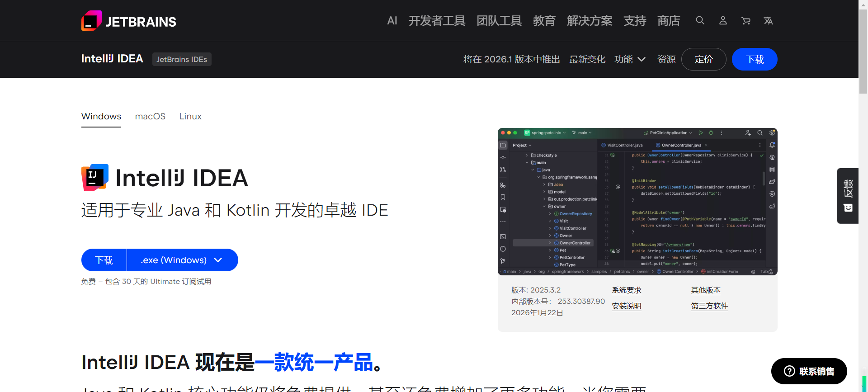Open 其他版本 link
Image resolution: width=868 pixels, height=392 pixels.
(x=706, y=290)
